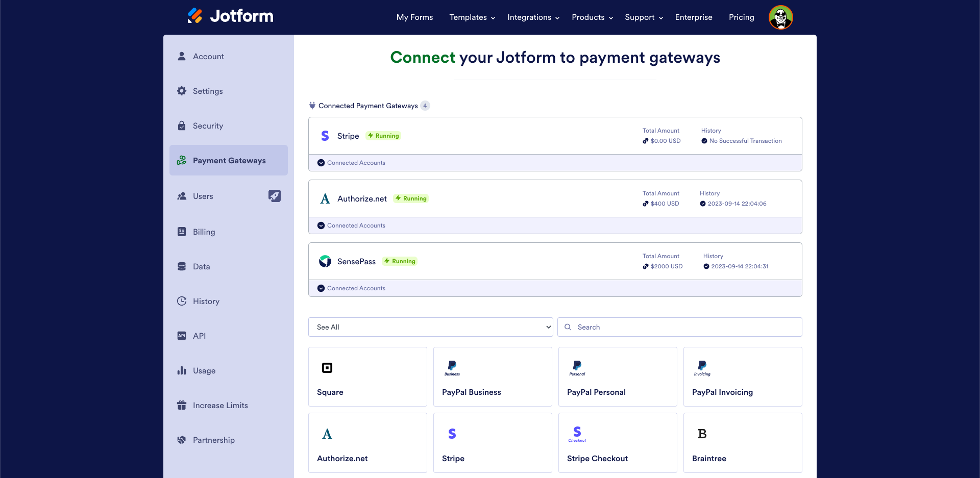Click the plug icon beside Connected Payment Gateways
This screenshot has width=980, height=478.
(x=312, y=106)
